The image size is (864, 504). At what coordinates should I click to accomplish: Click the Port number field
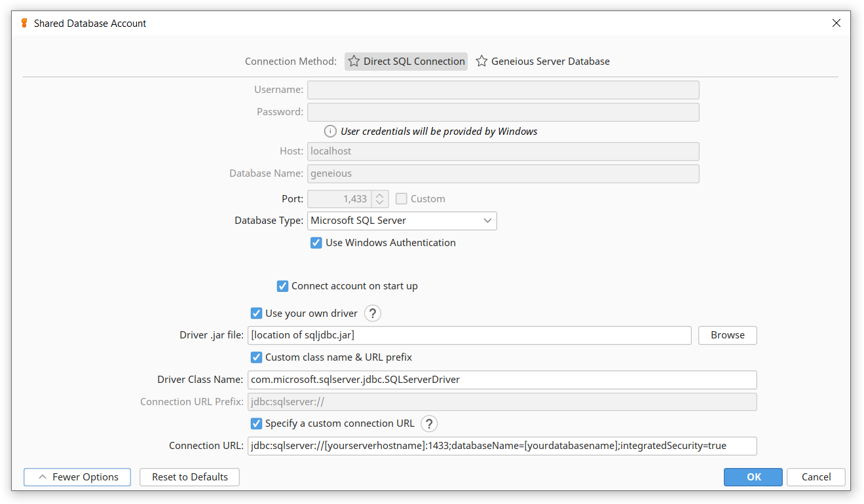tap(339, 198)
